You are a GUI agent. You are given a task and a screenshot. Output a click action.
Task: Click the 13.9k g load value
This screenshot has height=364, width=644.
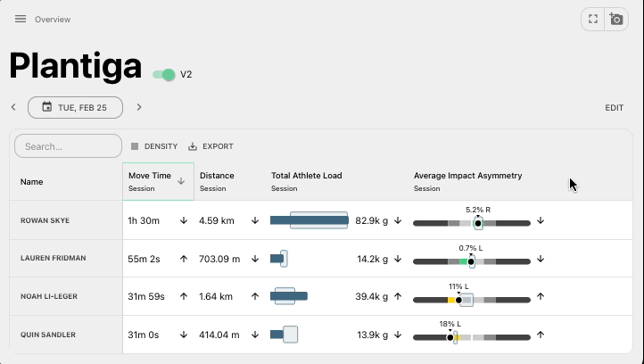(x=373, y=335)
